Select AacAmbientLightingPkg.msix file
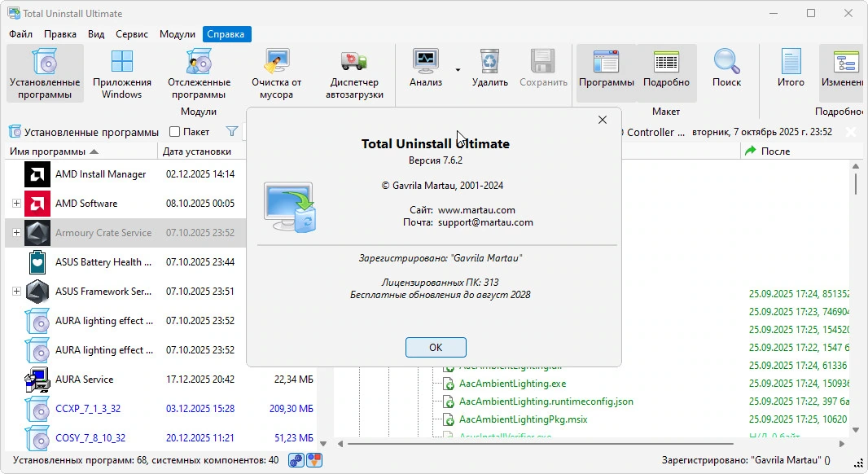868x474 pixels. (x=523, y=419)
